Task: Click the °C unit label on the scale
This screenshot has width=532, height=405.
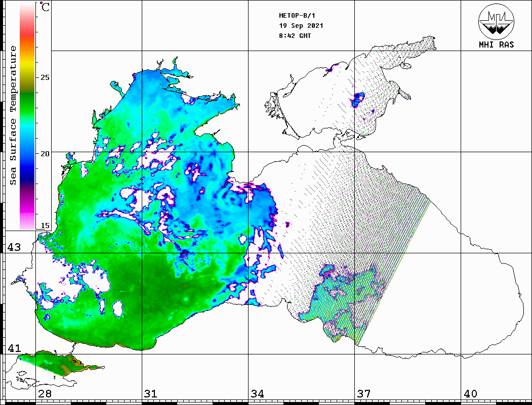Action: pos(45,7)
